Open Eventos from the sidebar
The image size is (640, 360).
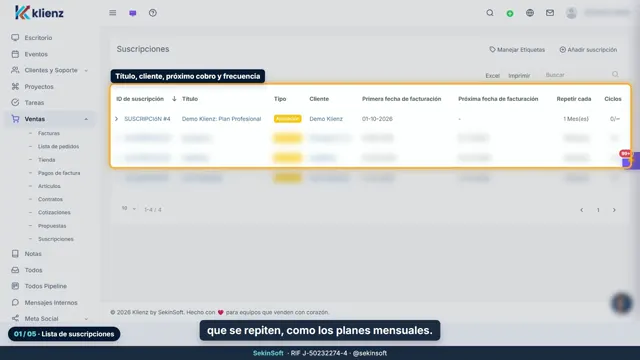36,54
